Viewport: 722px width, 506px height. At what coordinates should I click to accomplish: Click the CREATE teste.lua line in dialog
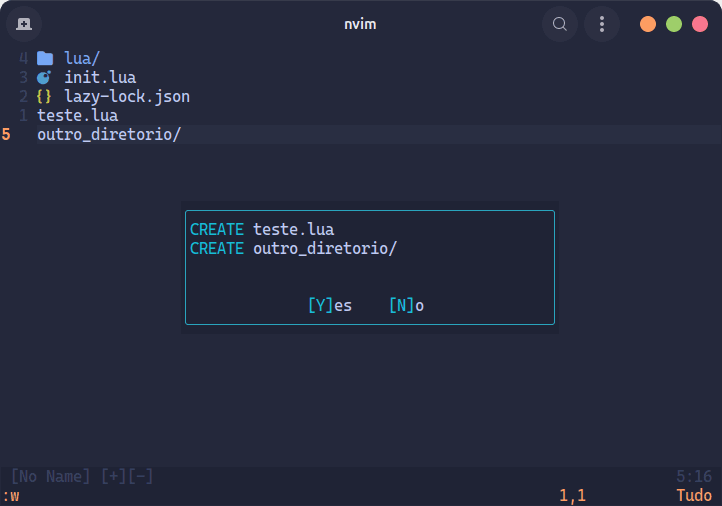coord(262,229)
